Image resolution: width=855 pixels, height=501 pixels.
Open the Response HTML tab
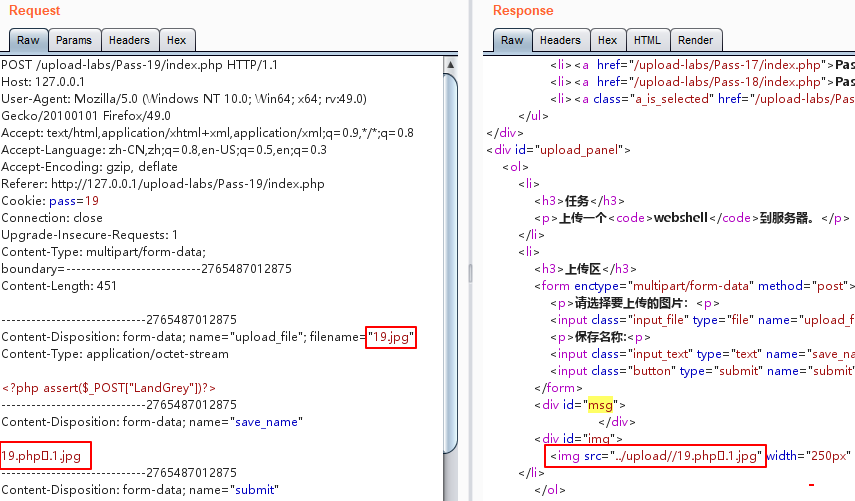click(647, 40)
